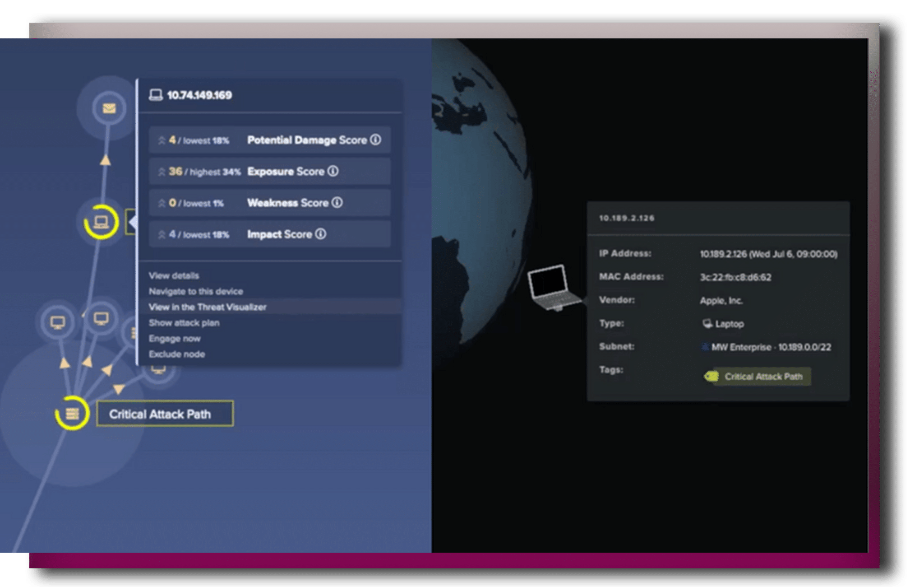Click the leftmost desktop monitor node

click(57, 322)
